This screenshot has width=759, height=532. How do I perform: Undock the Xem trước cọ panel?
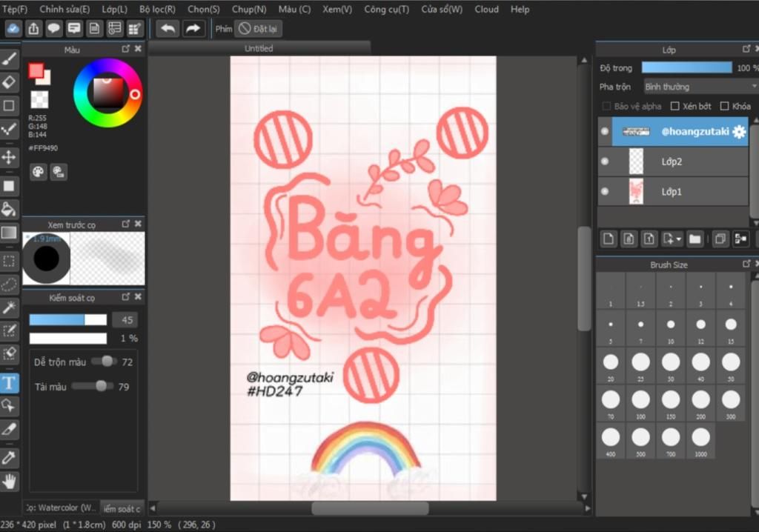126,224
